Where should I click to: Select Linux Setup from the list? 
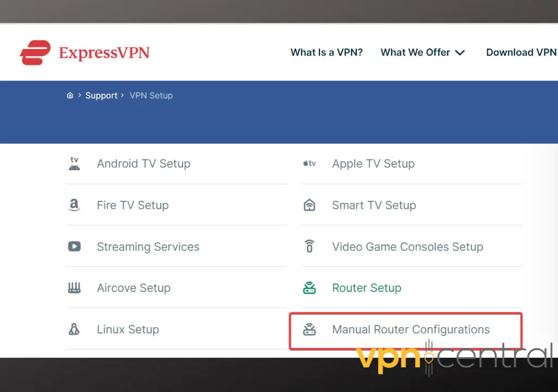pyautogui.click(x=128, y=329)
